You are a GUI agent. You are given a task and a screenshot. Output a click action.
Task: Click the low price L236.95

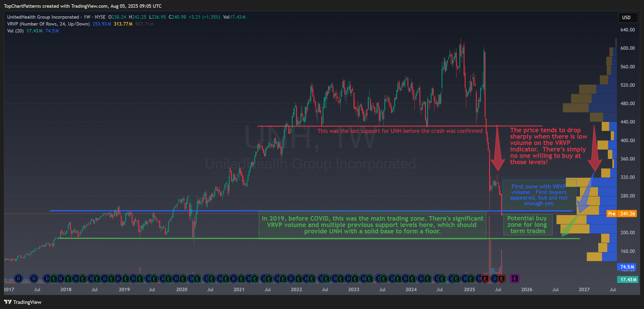tap(157, 17)
